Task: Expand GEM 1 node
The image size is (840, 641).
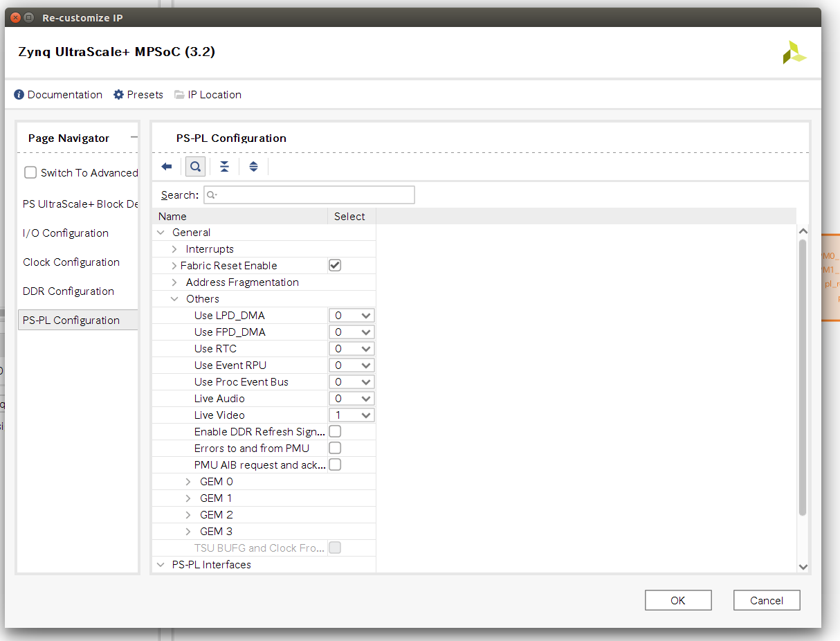Action: (x=188, y=498)
